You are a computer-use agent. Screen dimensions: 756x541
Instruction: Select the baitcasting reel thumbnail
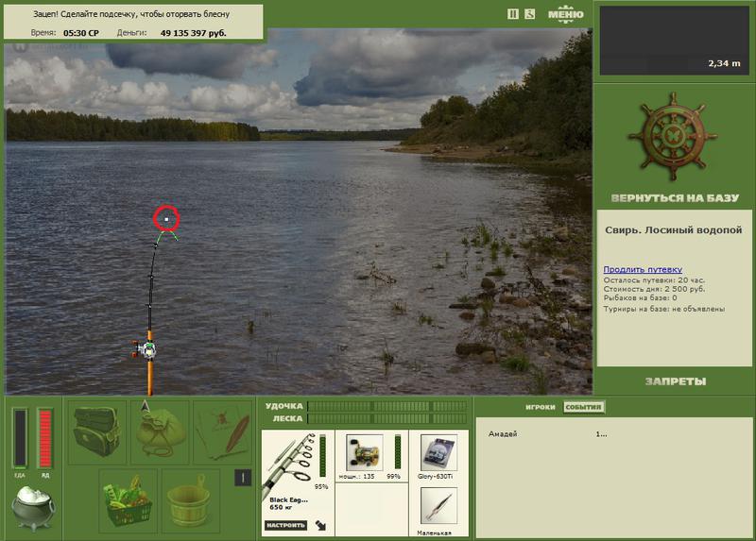click(x=365, y=452)
